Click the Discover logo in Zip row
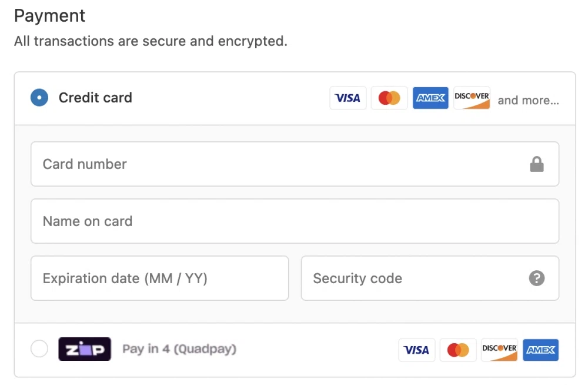The width and height of the screenshot is (588, 385). (499, 350)
